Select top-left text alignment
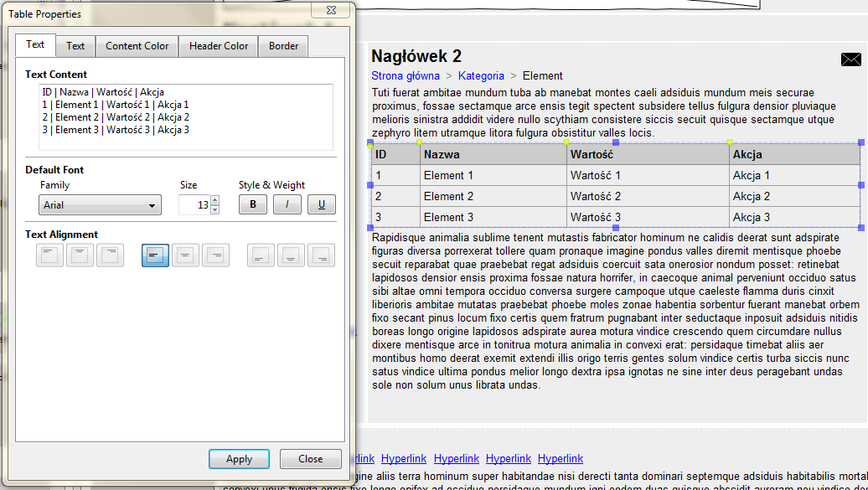This screenshot has width=868, height=490. point(49,255)
